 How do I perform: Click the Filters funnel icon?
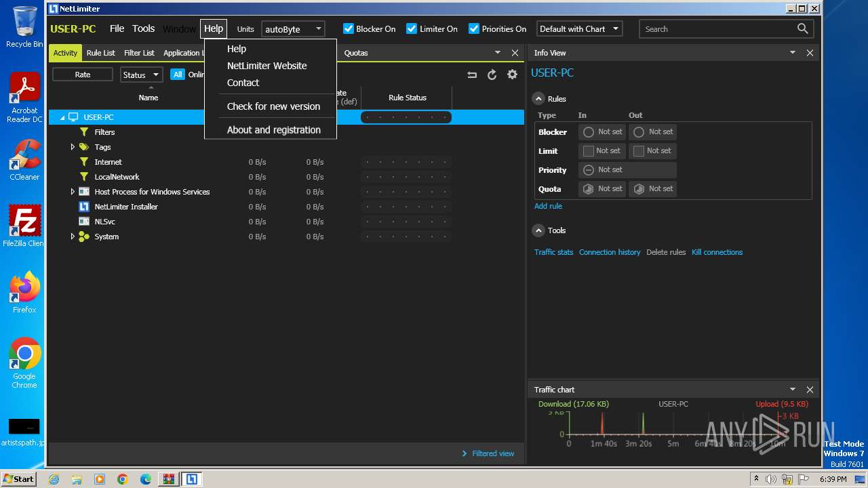(84, 132)
